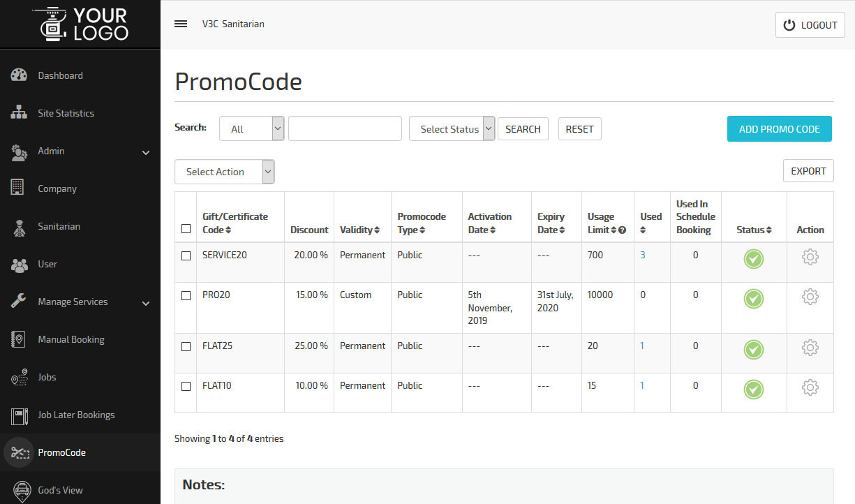Click the God's View car pin icon

pyautogui.click(x=22, y=491)
